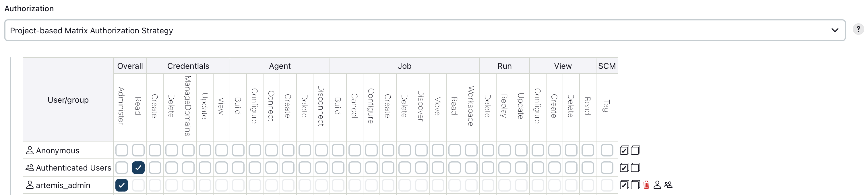
Task: Click the group icon beside artemis_admin
Action: tap(668, 185)
